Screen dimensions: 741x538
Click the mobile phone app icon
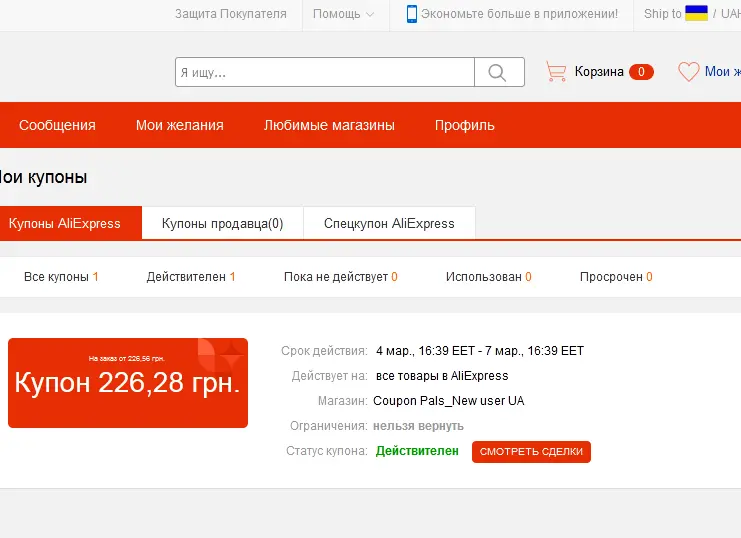click(x=412, y=14)
